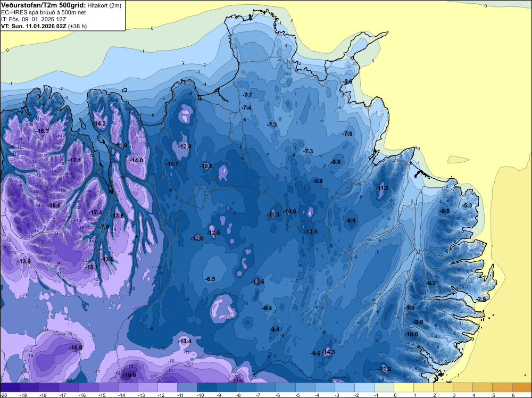Select the -7.4 temperature label

pos(246,107)
